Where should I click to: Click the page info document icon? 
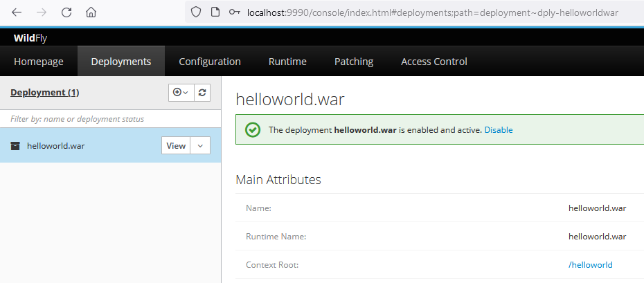coord(215,12)
